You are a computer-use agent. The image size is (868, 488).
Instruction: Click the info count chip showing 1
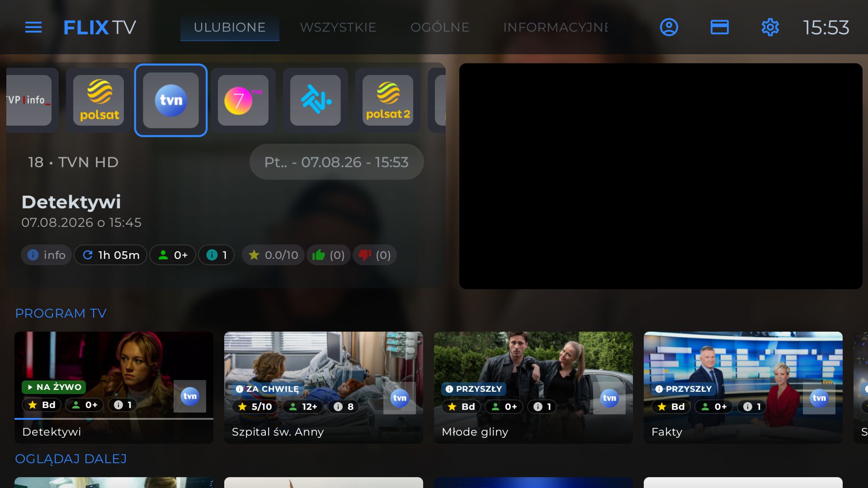216,255
